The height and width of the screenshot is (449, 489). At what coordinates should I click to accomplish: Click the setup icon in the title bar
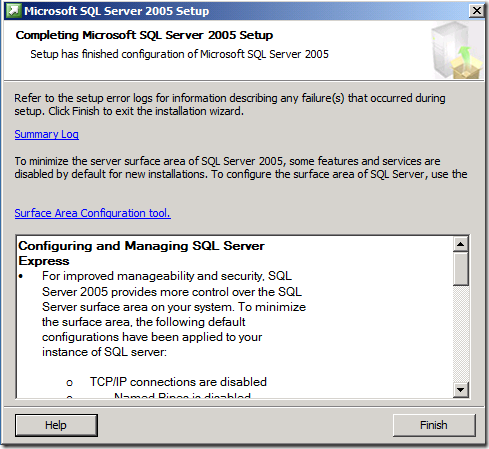[x=14, y=11]
